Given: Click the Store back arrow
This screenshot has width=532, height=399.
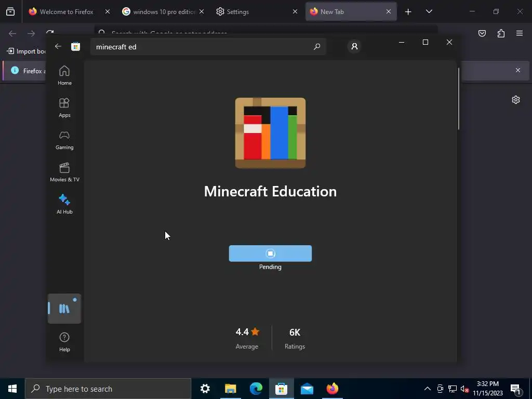Looking at the screenshot, I should (x=58, y=46).
